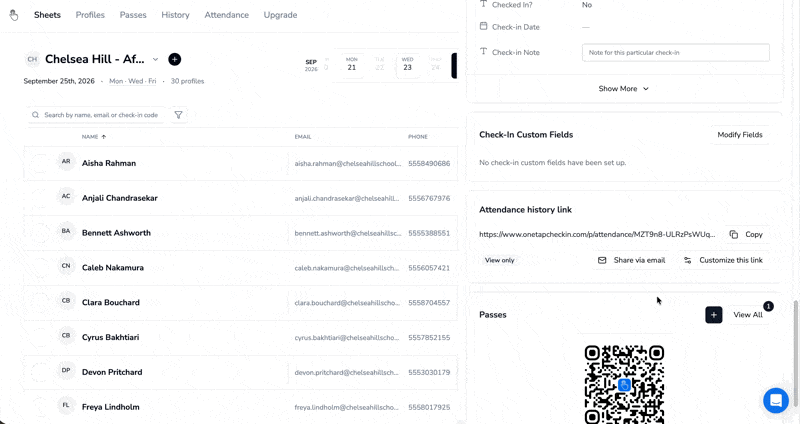Viewport: 800px width, 424px height.
Task: Select the Cyrus Bakhtiari name
Action: click(x=111, y=337)
